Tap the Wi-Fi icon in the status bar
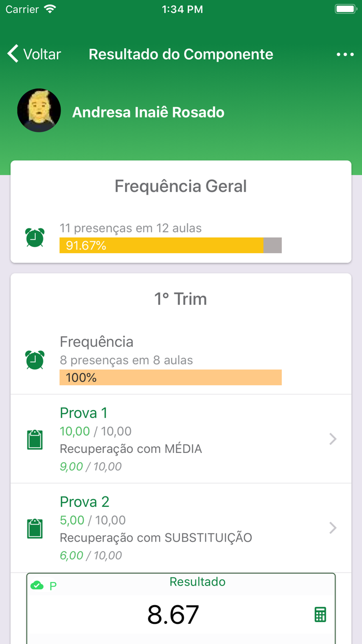This screenshot has width=362, height=644. pos(50,8)
